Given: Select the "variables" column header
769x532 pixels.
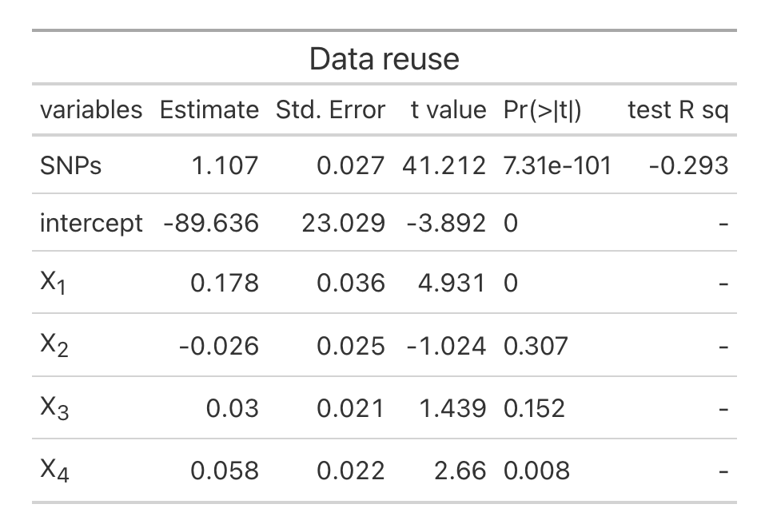Looking at the screenshot, I should coord(90,109).
